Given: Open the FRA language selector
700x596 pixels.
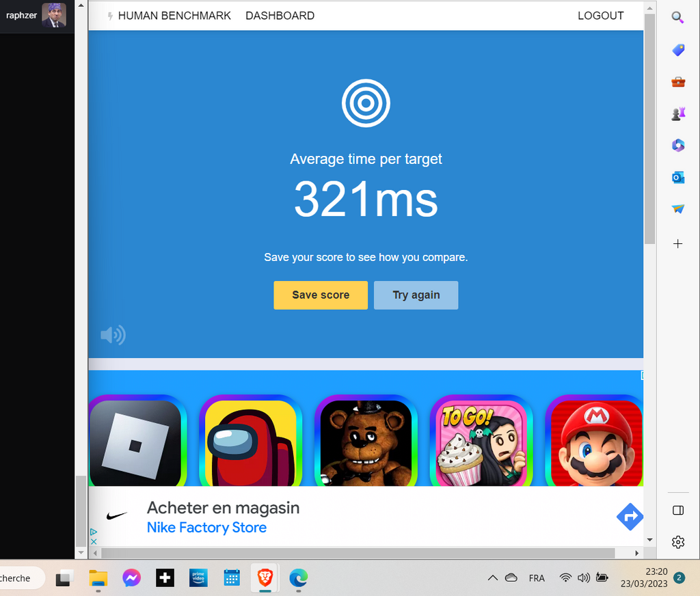Looking at the screenshot, I should click(x=537, y=578).
